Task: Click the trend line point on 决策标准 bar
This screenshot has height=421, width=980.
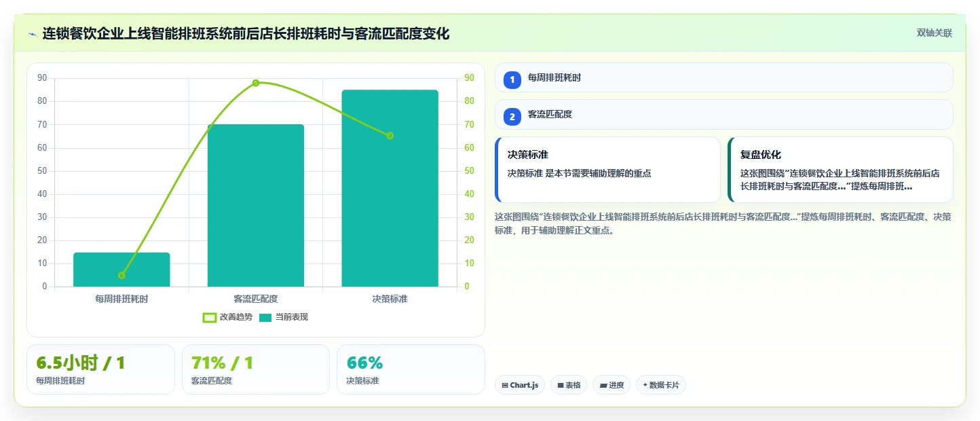Action: pos(390,136)
